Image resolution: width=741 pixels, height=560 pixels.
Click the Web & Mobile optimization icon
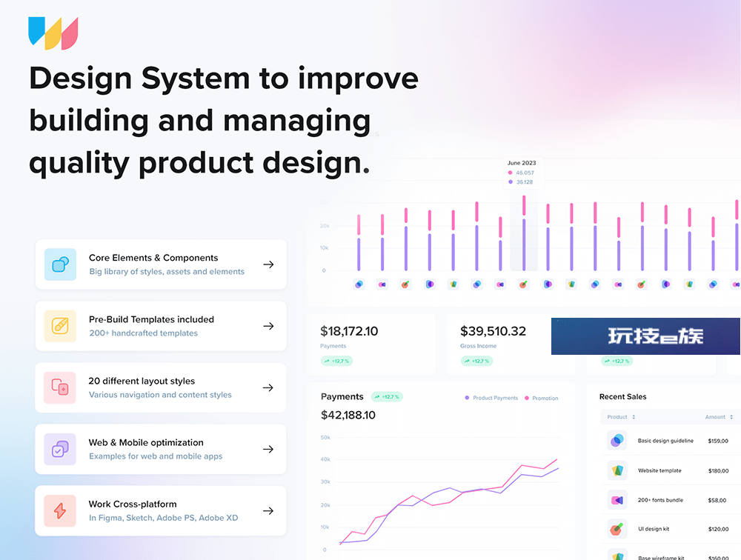point(60,449)
